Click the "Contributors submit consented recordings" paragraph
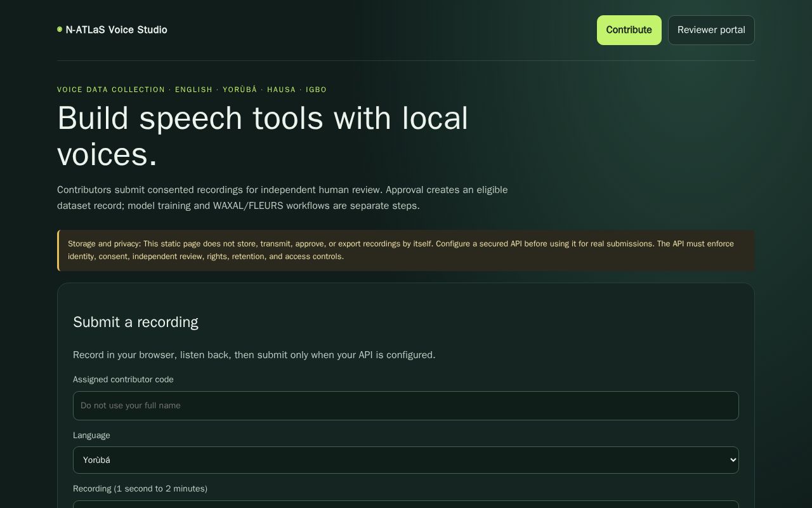812x508 pixels. pyautogui.click(x=282, y=197)
